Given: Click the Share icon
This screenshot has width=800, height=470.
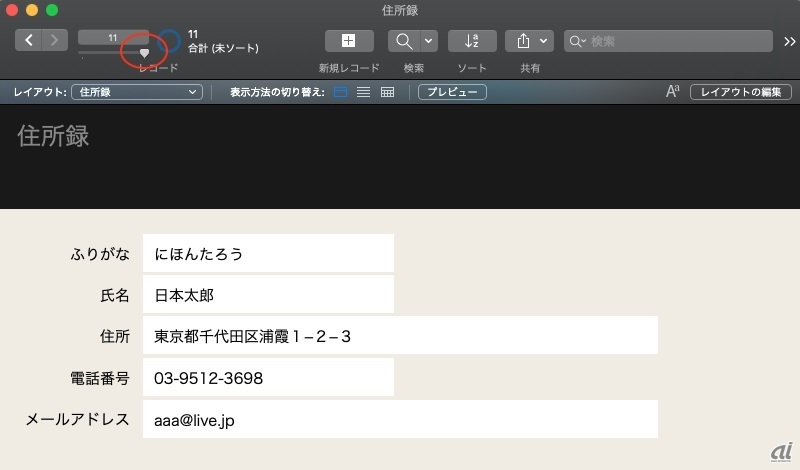Looking at the screenshot, I should [x=523, y=41].
